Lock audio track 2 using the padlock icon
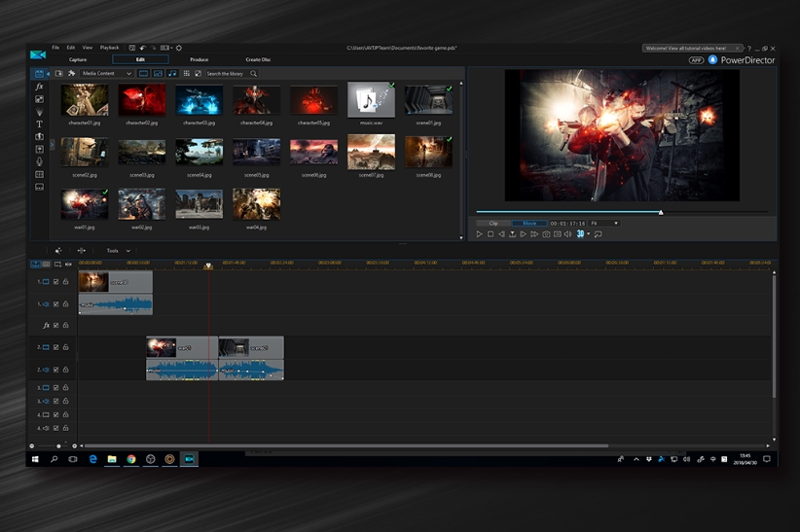Screen dimensions: 800x532 point(66,370)
